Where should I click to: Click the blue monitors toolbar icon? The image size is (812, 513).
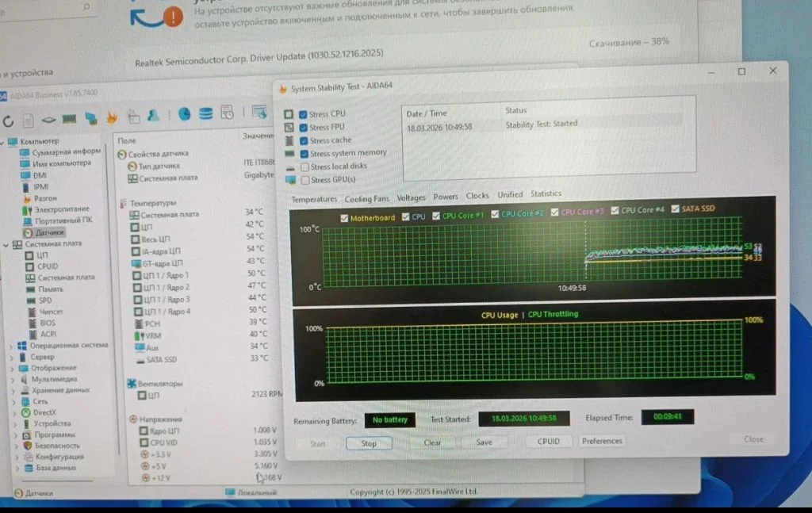coord(91,119)
